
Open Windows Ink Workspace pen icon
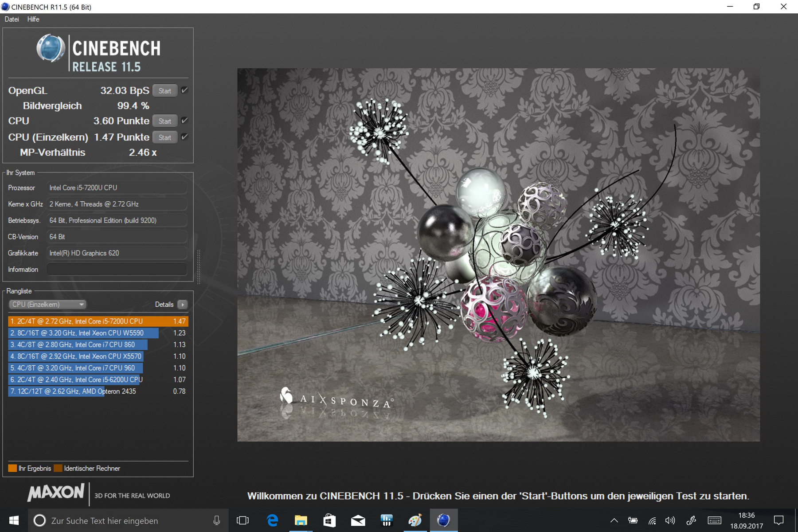[691, 520]
